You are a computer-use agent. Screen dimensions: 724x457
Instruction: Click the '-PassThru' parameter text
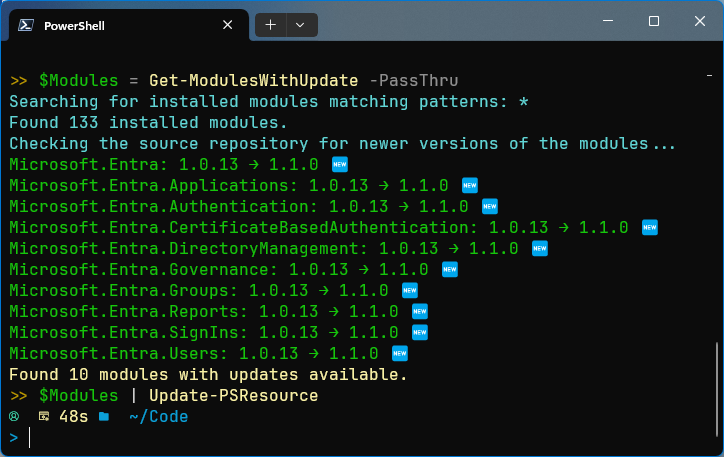pos(414,81)
